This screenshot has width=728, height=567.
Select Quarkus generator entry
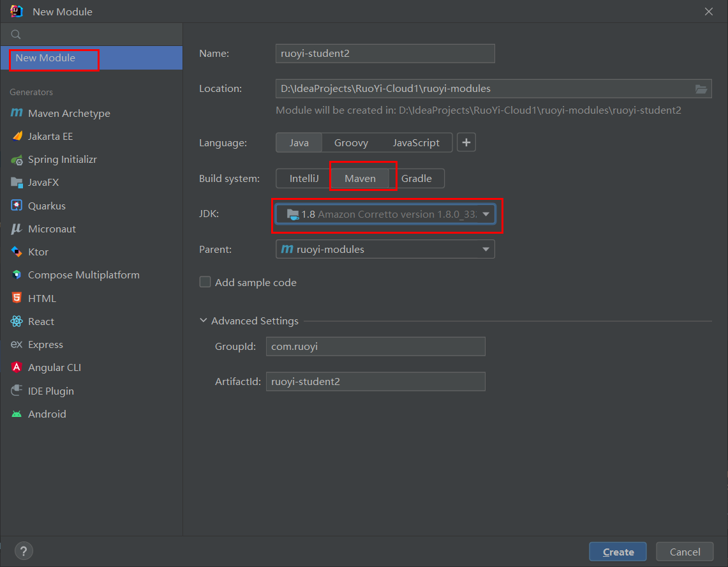coord(91,206)
